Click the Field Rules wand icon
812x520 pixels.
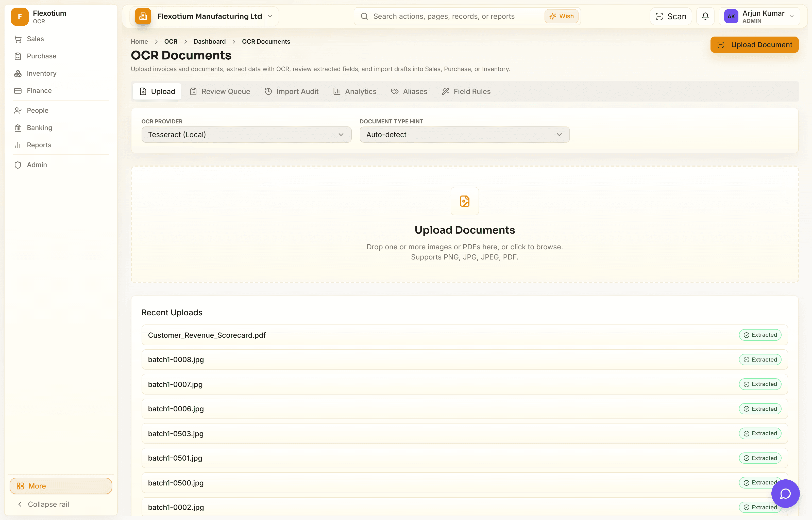pyautogui.click(x=445, y=91)
